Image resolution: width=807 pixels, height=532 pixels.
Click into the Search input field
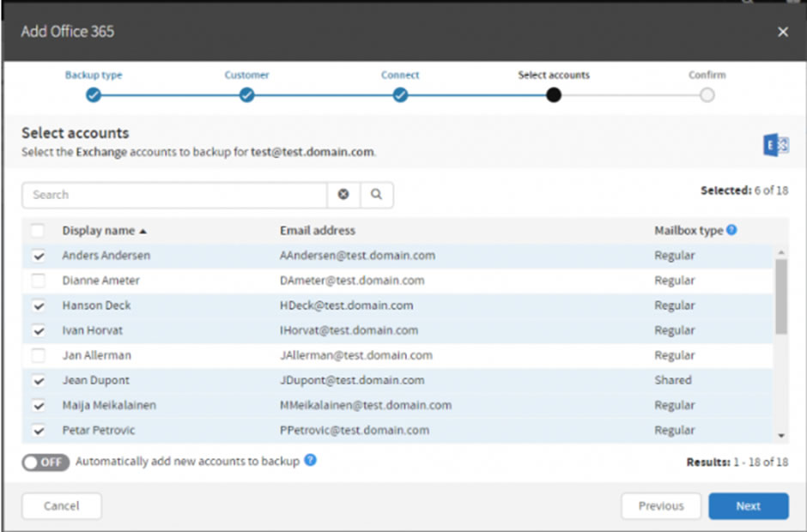click(x=174, y=195)
